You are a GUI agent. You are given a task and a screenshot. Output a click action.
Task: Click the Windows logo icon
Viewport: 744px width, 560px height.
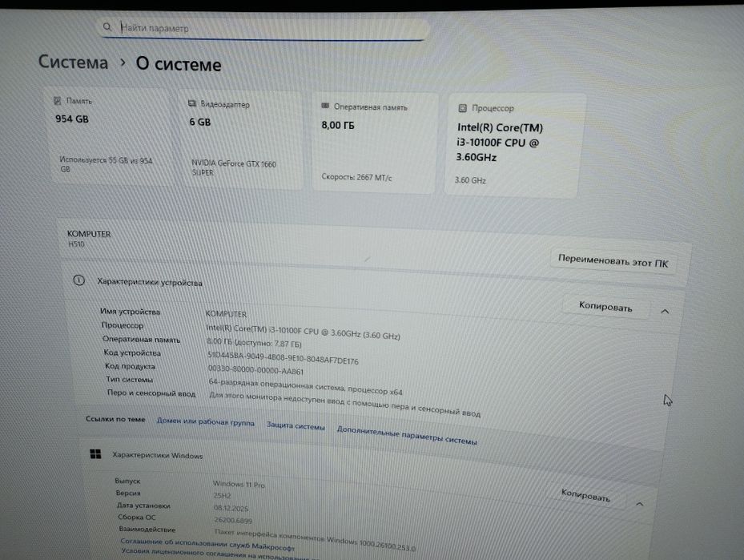95,454
